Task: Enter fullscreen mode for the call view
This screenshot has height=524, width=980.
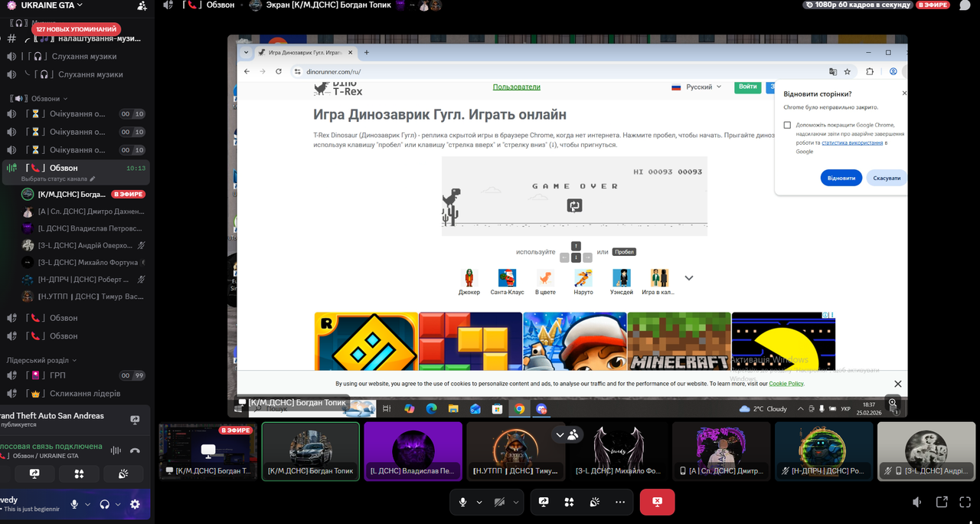Action: 965,502
